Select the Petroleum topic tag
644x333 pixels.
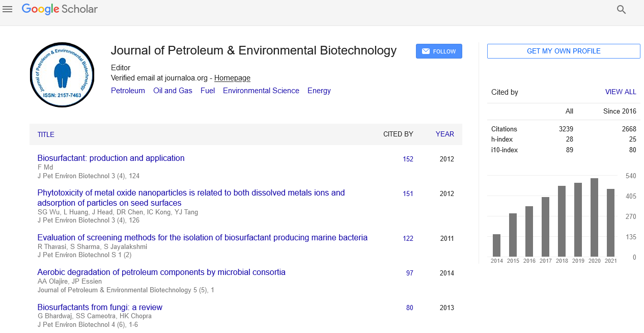point(128,91)
